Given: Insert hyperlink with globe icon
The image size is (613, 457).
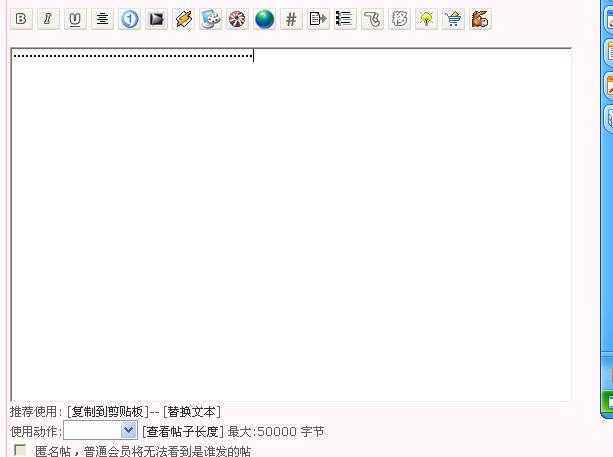Looking at the screenshot, I should (264, 19).
